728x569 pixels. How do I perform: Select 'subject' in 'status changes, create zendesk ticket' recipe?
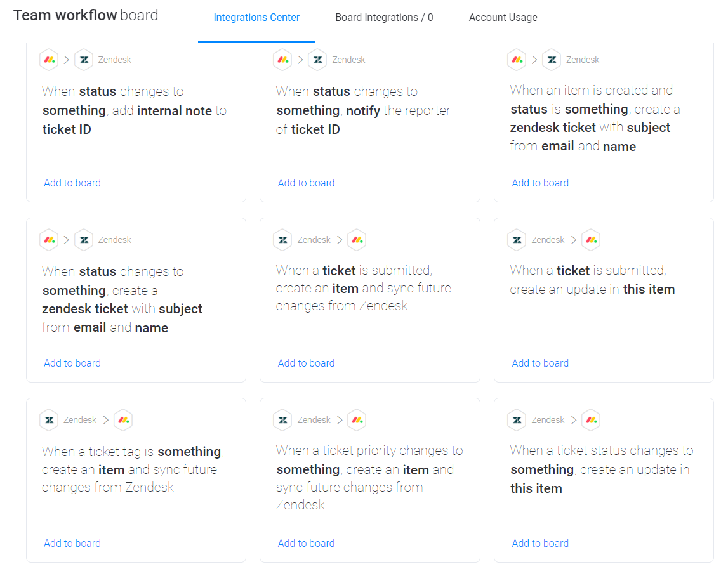pos(181,309)
